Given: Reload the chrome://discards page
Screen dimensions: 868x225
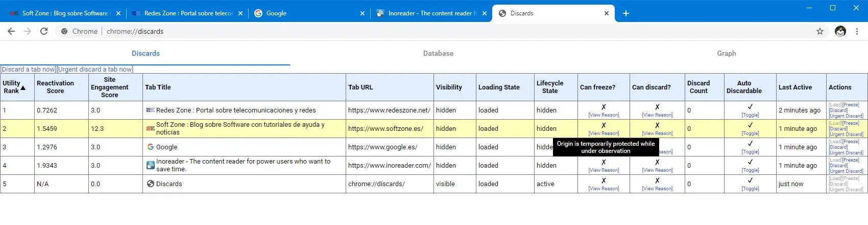Looking at the screenshot, I should (44, 31).
